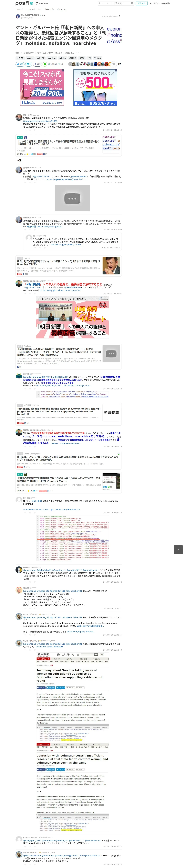Image resolution: width=186 pixels, height=868 pixels.
Task: Click the nofollow tag chip
Action: pos(63,58)
